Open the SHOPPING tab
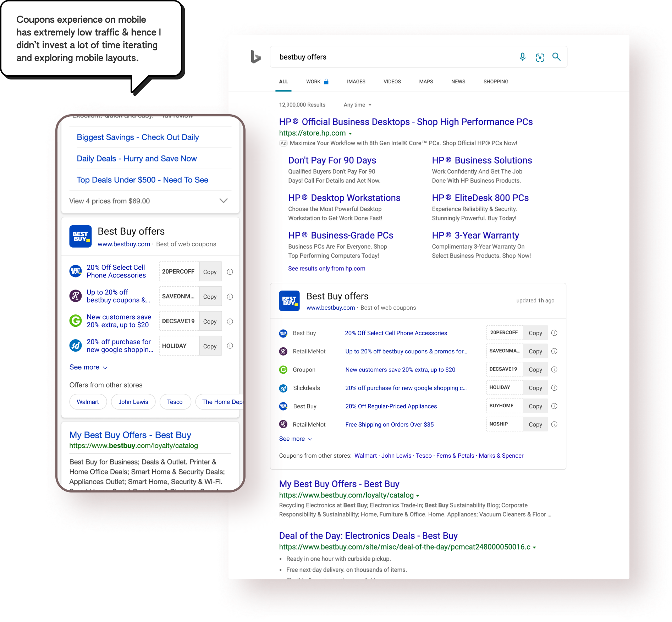672x622 pixels. pos(496,82)
